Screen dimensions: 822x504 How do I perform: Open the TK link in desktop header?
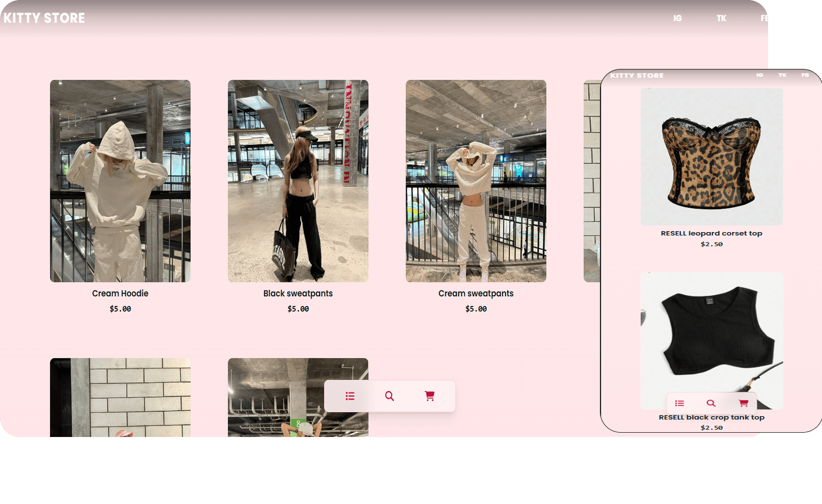coord(721,18)
